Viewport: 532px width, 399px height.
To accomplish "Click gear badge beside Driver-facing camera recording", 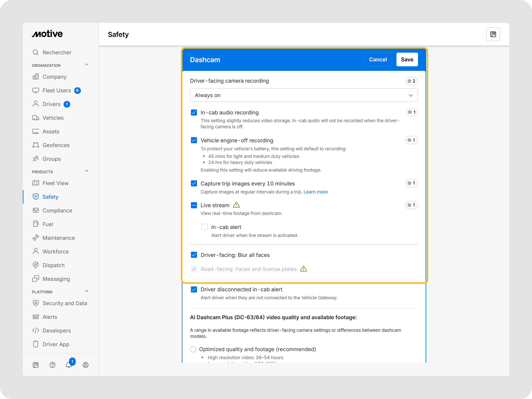I will (x=412, y=81).
